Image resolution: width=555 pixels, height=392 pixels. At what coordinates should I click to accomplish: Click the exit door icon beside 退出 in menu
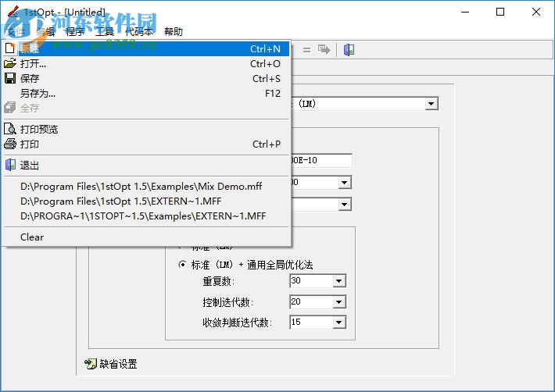pos(10,165)
